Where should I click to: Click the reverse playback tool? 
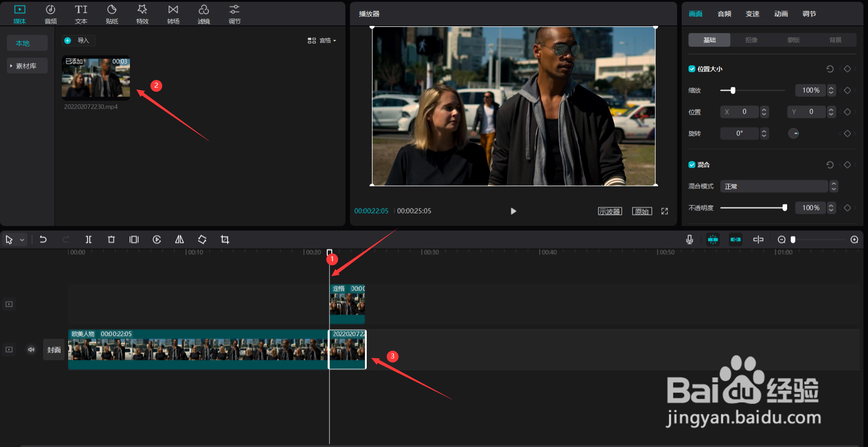click(x=157, y=239)
